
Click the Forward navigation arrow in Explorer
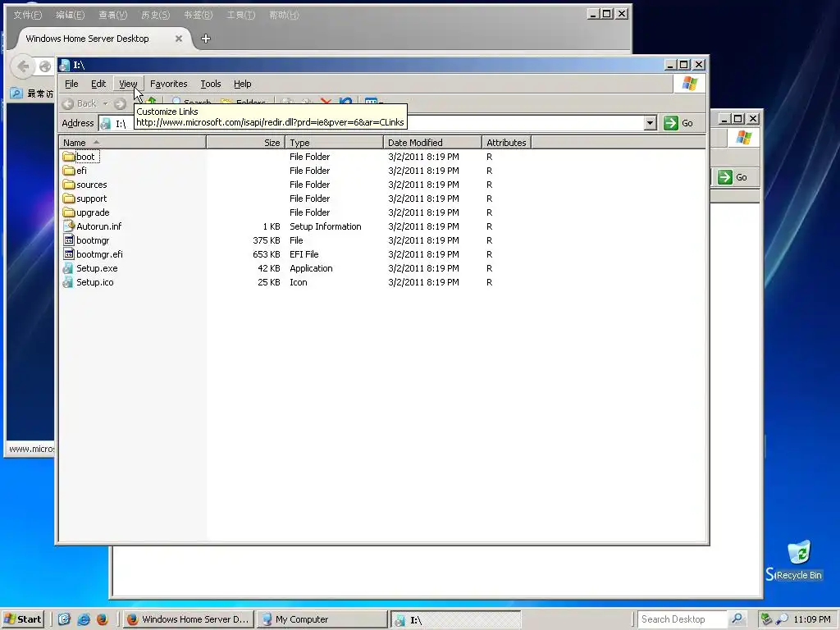[x=120, y=103]
